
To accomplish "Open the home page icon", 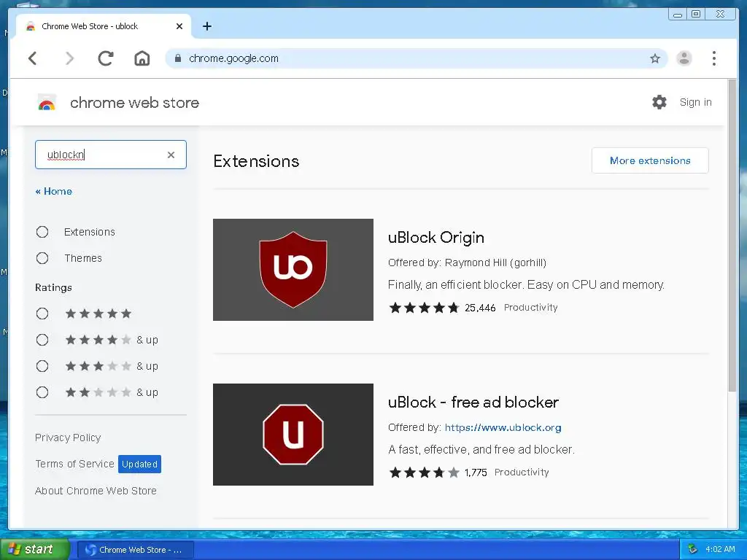I will click(x=142, y=58).
